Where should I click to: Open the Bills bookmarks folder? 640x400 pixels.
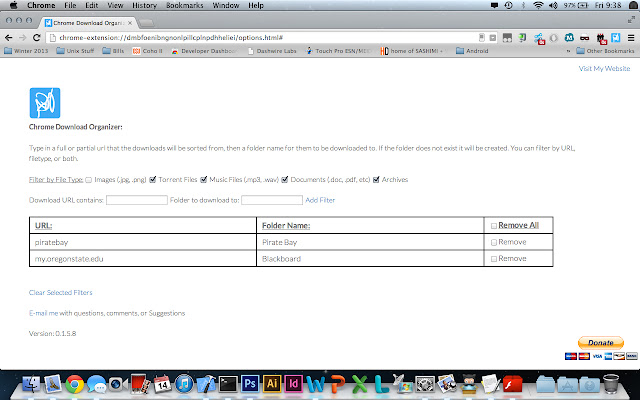point(113,51)
